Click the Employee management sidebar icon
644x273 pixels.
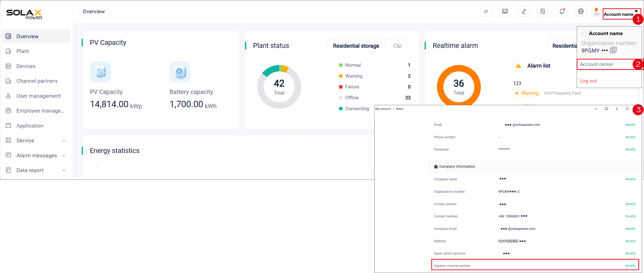8,111
